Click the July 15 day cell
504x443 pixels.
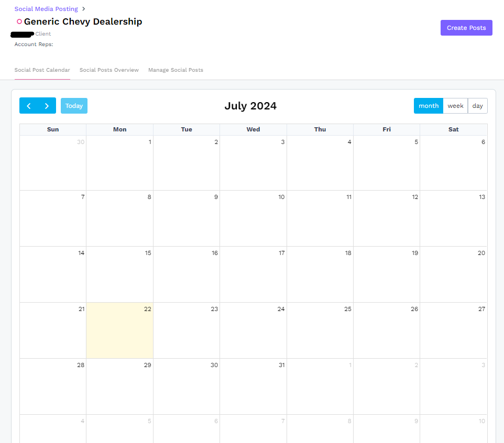(119, 274)
